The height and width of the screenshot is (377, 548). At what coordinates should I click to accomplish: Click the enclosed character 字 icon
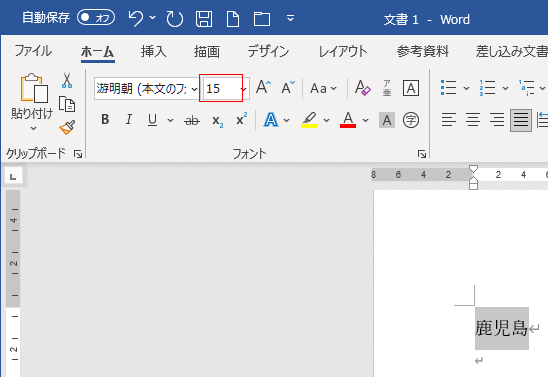pyautogui.click(x=411, y=120)
